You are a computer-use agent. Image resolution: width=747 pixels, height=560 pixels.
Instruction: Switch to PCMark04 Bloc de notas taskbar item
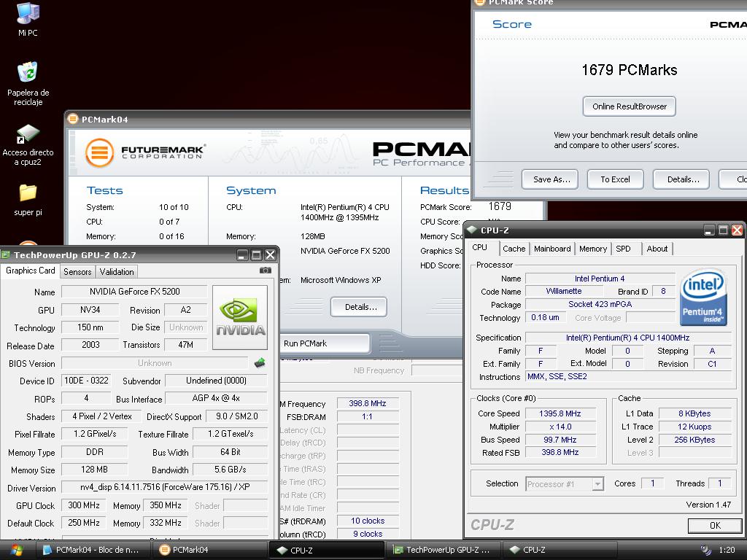[93, 550]
